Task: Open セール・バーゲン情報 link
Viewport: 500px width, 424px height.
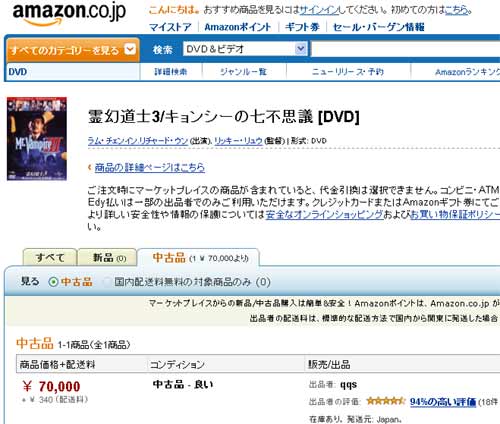Action: point(378,27)
